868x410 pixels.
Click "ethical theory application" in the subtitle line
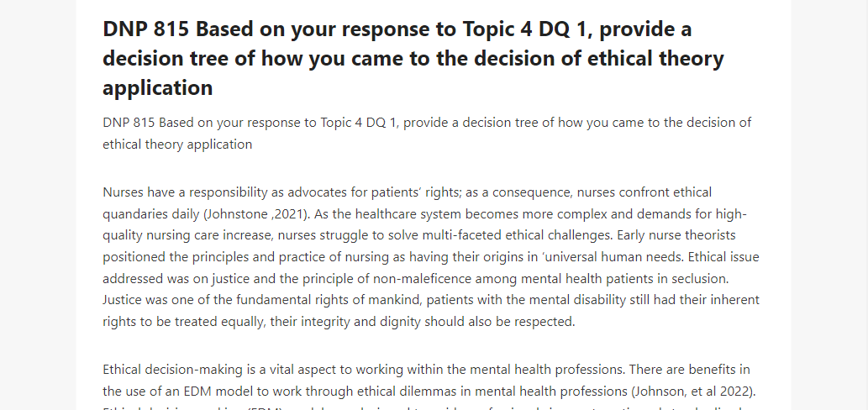coord(177,145)
